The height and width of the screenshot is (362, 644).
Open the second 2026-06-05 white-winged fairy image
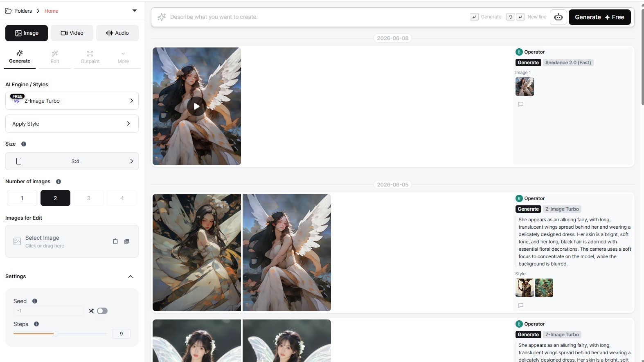point(287,252)
